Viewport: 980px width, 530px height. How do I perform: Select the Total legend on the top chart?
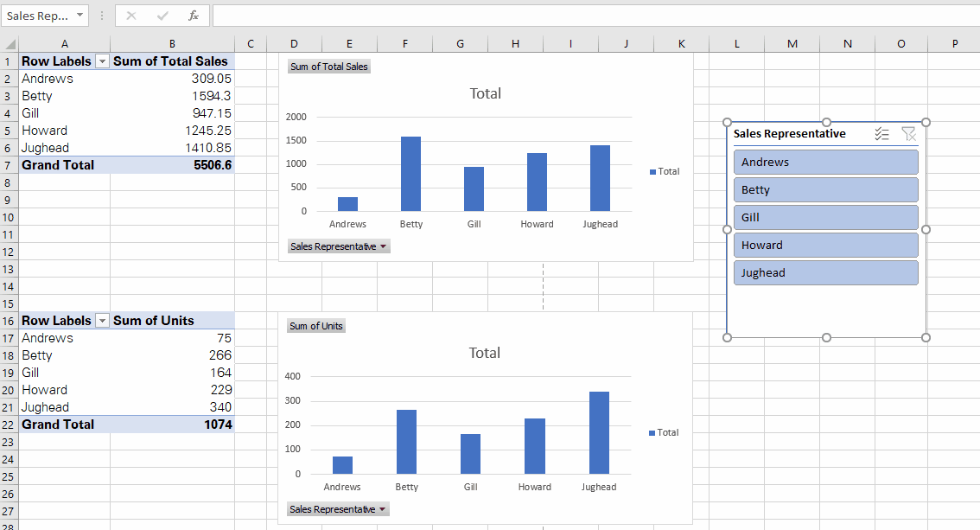(x=665, y=171)
